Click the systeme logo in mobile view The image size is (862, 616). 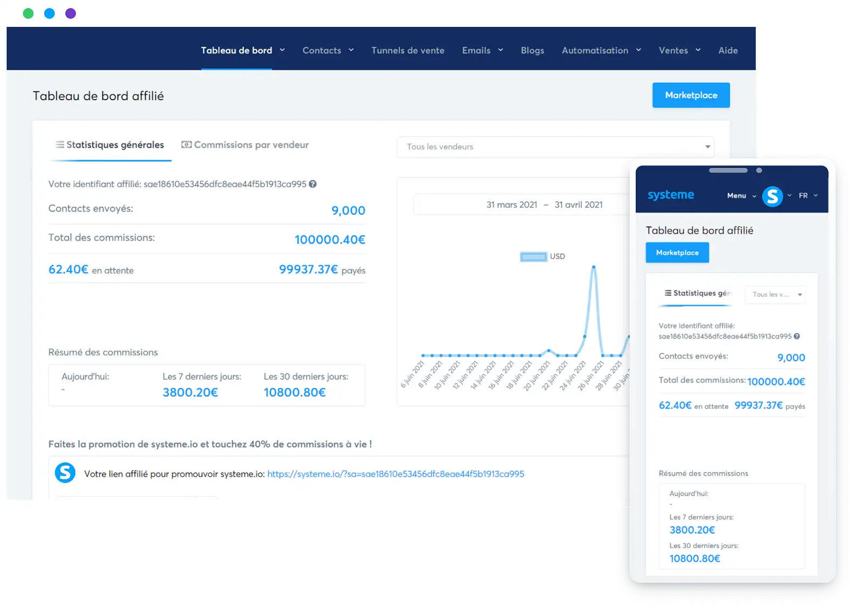tap(671, 195)
